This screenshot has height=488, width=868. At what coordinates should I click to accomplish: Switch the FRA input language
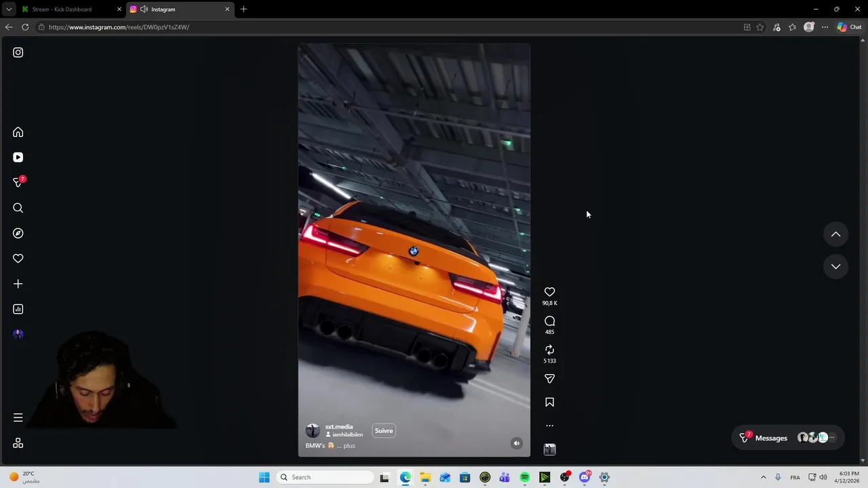point(795,477)
